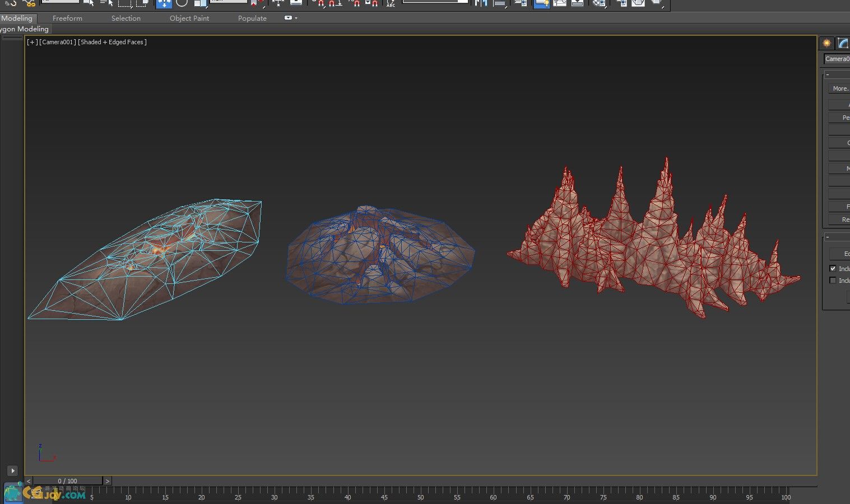Switch to the Populate ribbon tab
Image resolution: width=850 pixels, height=504 pixels.
click(x=252, y=18)
